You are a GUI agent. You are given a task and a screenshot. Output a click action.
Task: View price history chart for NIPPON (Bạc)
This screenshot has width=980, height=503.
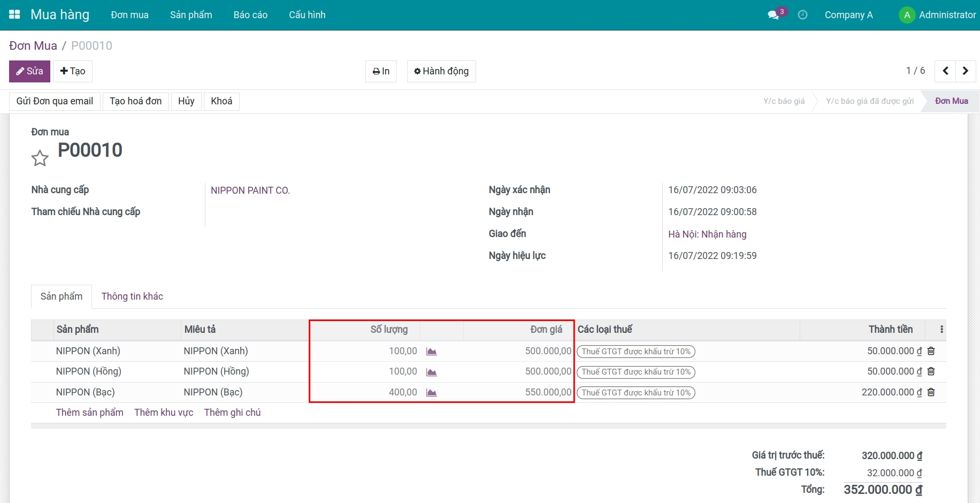coord(432,392)
